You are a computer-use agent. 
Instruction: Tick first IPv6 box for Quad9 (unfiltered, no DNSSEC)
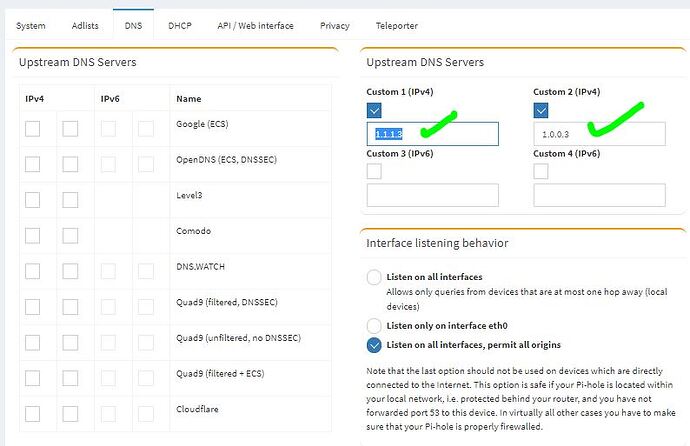click(x=108, y=343)
